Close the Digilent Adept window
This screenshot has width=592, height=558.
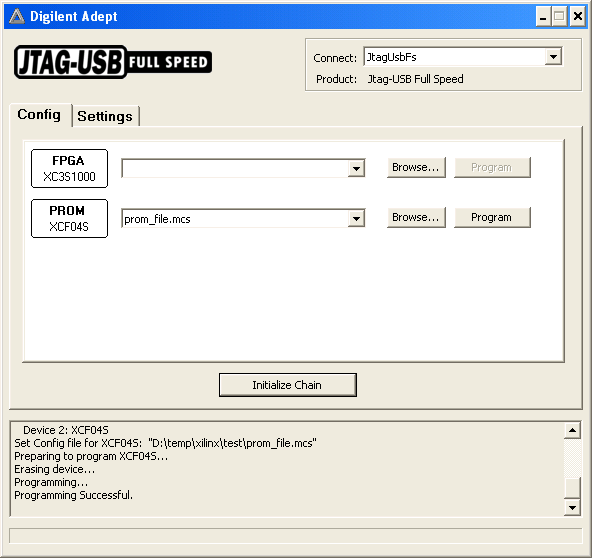578,17
